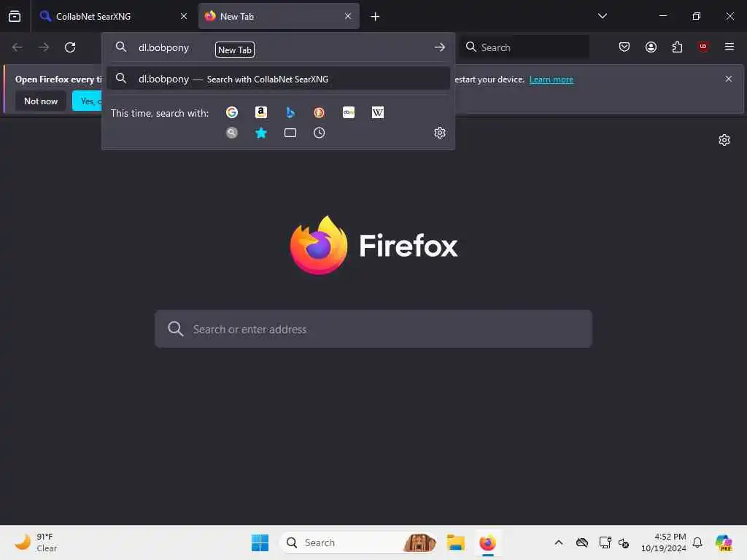This screenshot has height=560, width=747.
Task: Click the Not now button
Action: (x=41, y=101)
